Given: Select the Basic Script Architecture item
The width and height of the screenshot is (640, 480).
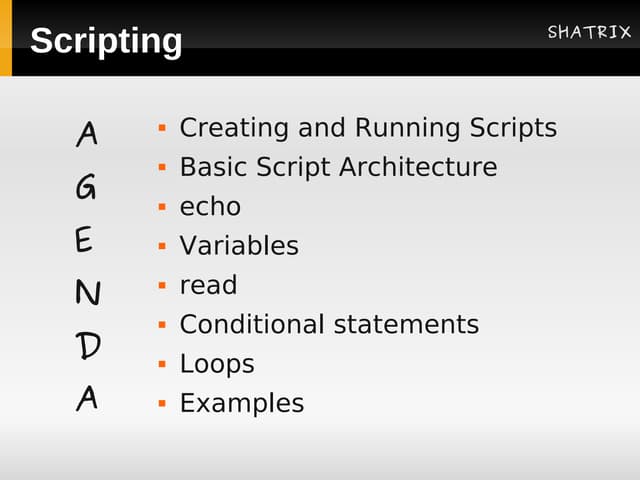Looking at the screenshot, I should point(338,167).
